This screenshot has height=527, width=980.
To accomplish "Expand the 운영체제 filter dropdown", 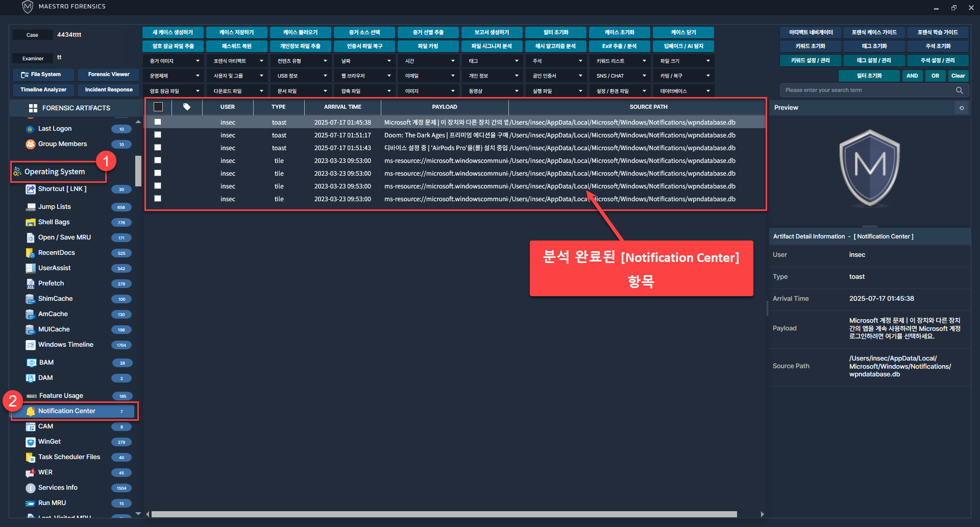I will point(174,76).
